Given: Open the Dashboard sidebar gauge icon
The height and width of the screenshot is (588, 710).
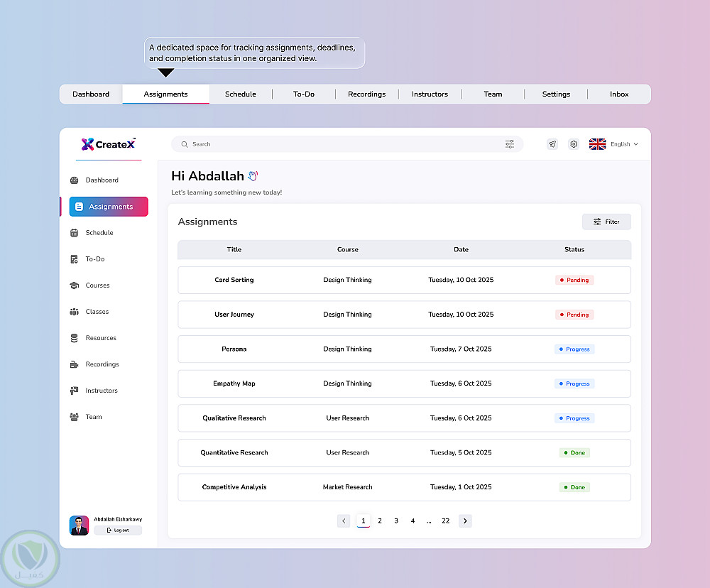Looking at the screenshot, I should click(x=75, y=180).
